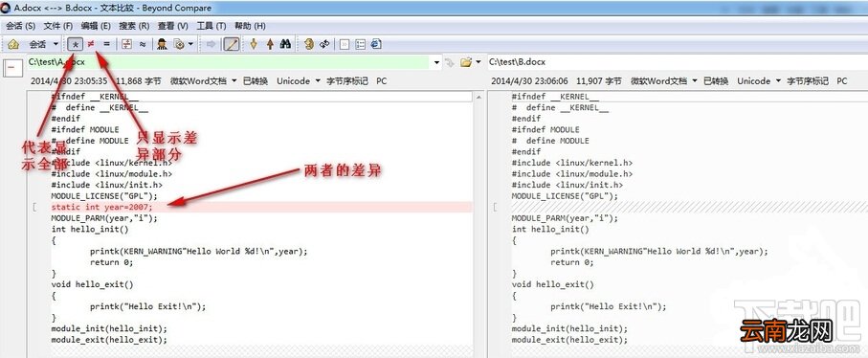Toggle the show differences (≠) filter
Viewport: 868px width, 358px height.
click(x=91, y=44)
